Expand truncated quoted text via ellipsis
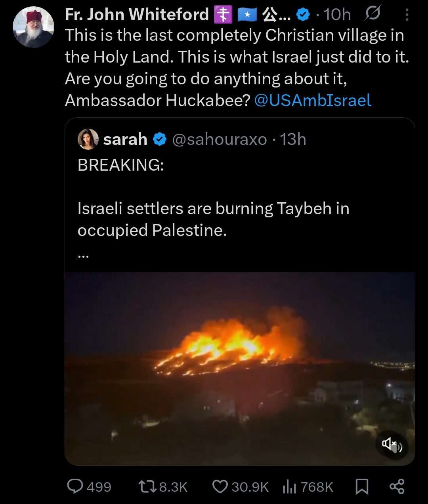The width and height of the screenshot is (428, 504). [84, 255]
